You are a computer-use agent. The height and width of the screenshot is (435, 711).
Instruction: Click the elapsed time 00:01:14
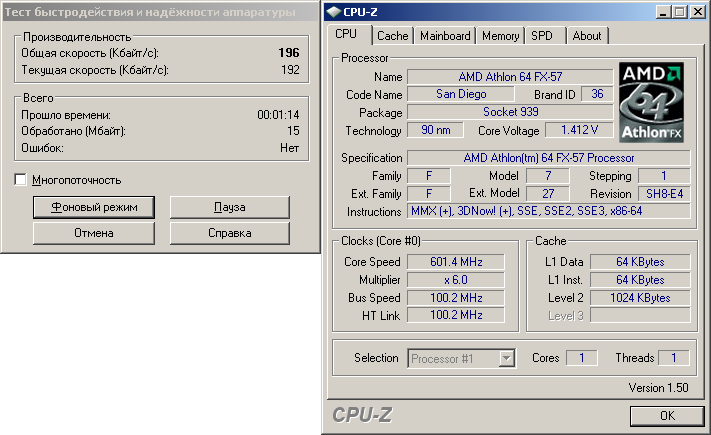tap(278, 115)
